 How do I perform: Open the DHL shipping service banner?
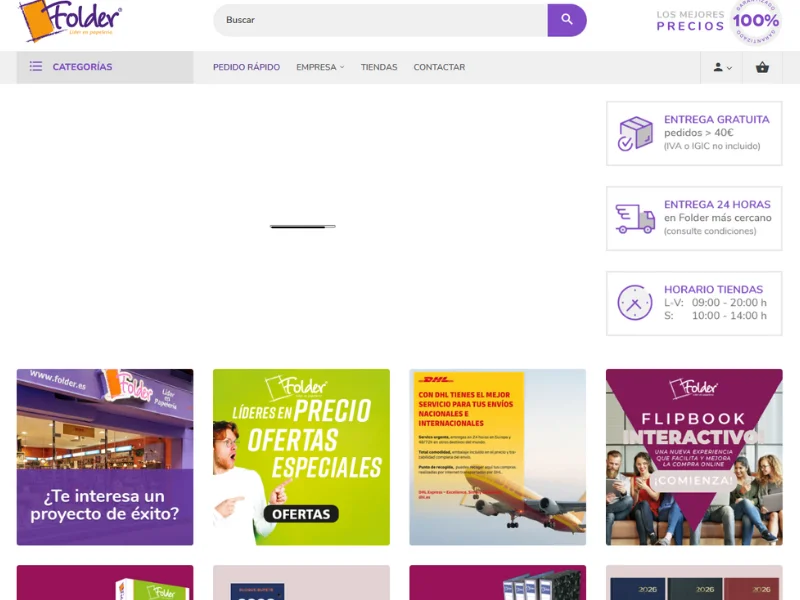point(497,457)
